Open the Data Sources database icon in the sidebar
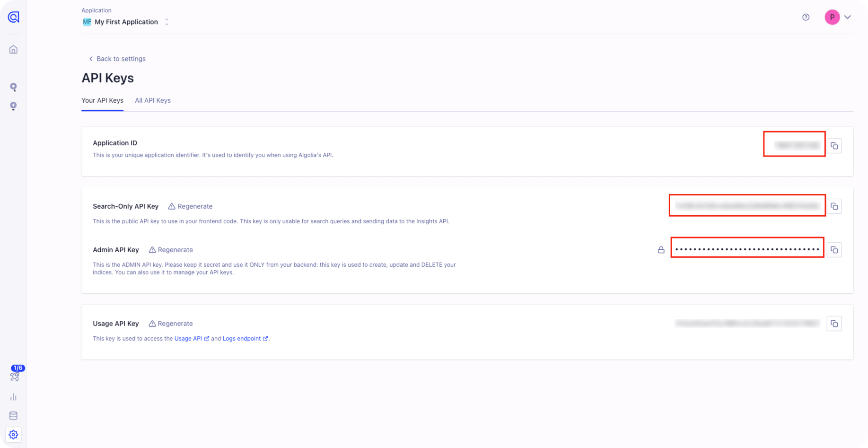Screen dimensions: 868x448 pyautogui.click(x=13, y=416)
